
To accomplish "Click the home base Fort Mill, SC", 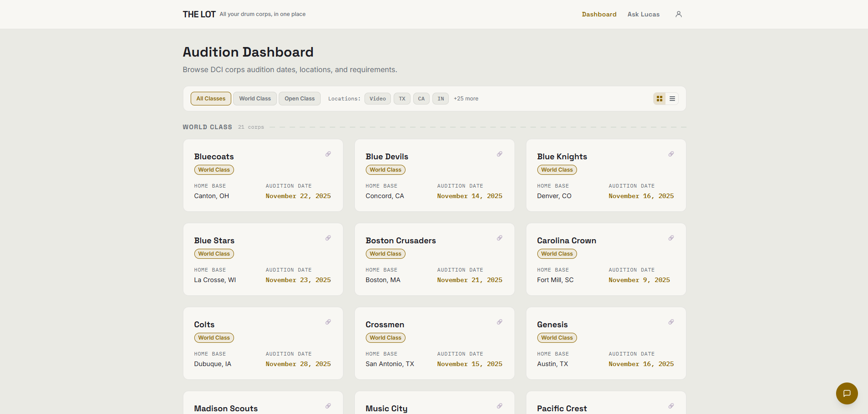I will pyautogui.click(x=555, y=280).
